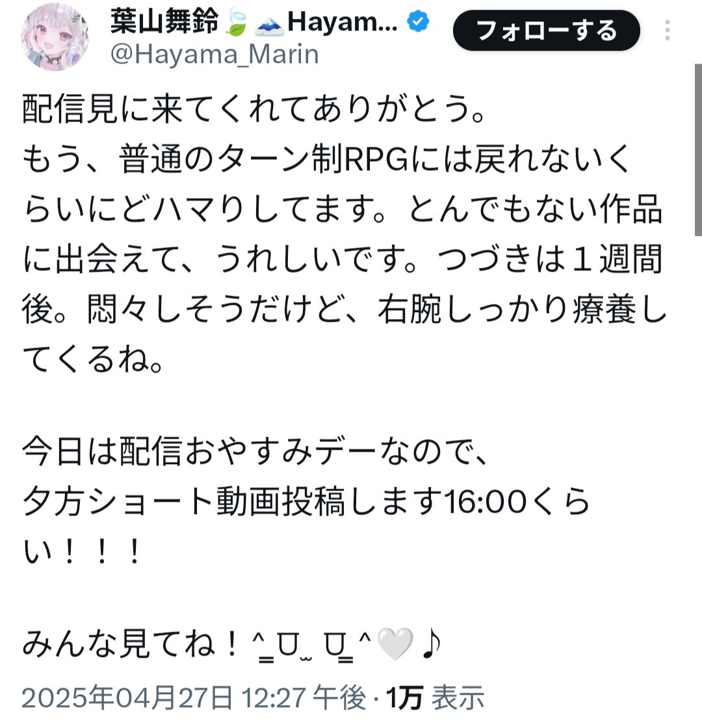Open the 2025年04月27日 12:27 午後 timestamp
Image resolution: width=702 pixels, height=728 pixels.
coord(194,697)
